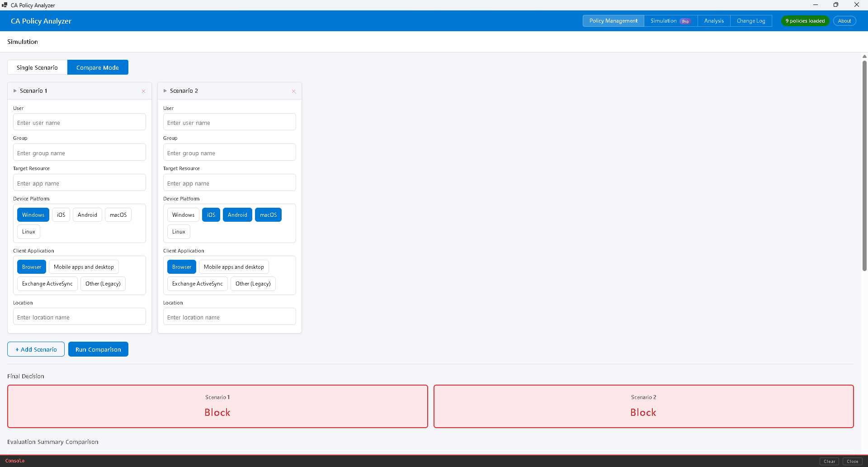The width and height of the screenshot is (868, 467).
Task: Remove Scenario 2 with its red X
Action: tap(293, 91)
